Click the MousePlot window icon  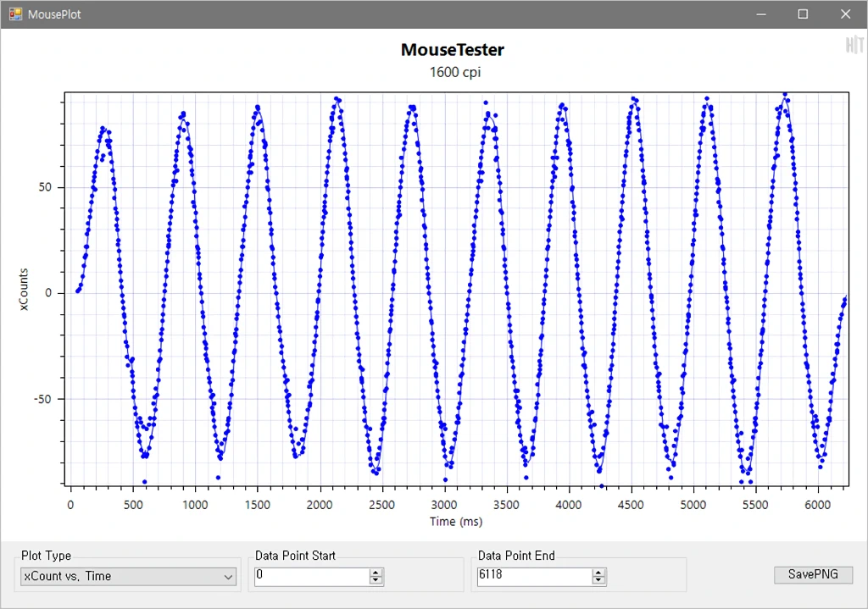tap(15, 14)
